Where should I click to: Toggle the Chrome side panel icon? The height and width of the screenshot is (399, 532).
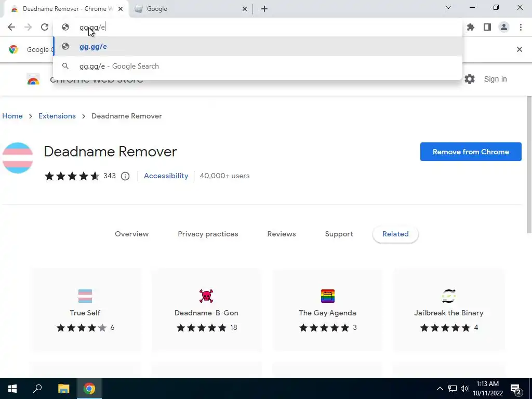(x=487, y=27)
